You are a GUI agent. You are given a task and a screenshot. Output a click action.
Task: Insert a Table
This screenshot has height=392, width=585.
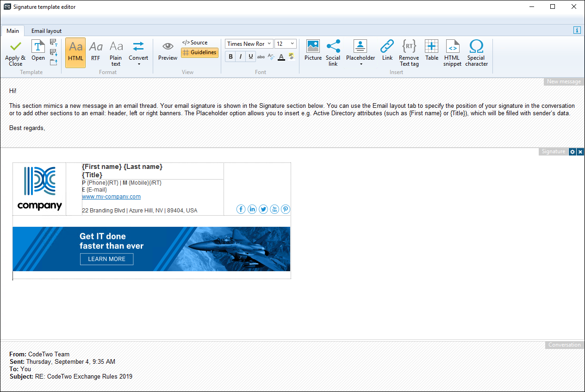tap(432, 50)
